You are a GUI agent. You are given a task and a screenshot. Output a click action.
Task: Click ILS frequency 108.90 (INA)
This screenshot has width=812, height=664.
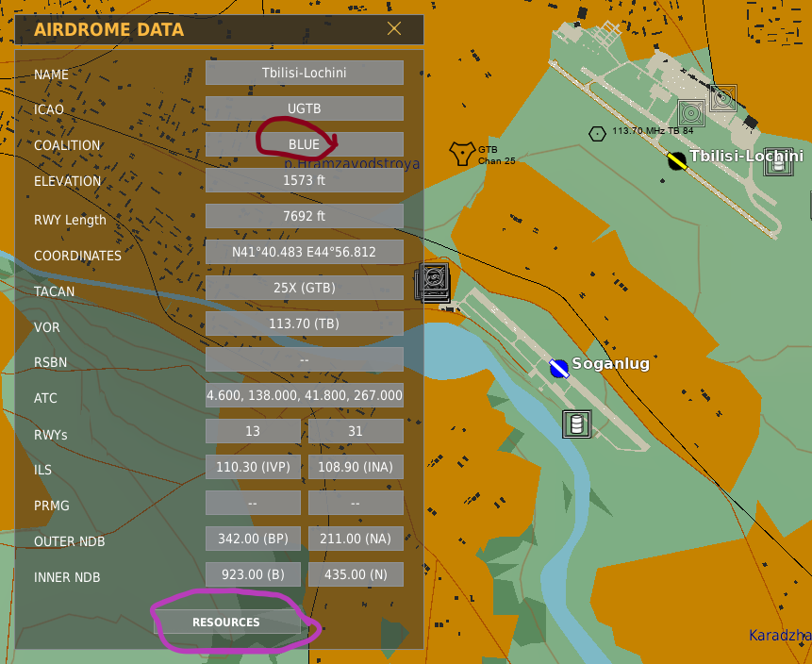[x=356, y=467]
